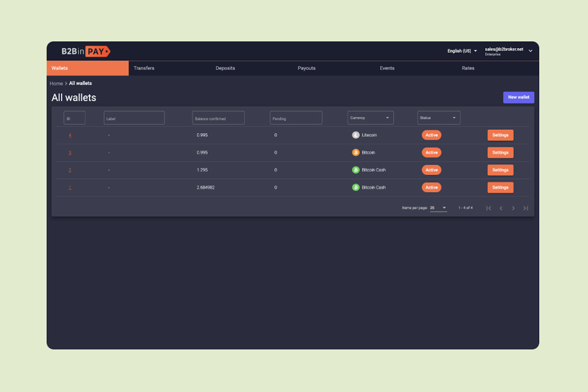
Task: Open the Status filter dropdown
Action: (x=439, y=118)
